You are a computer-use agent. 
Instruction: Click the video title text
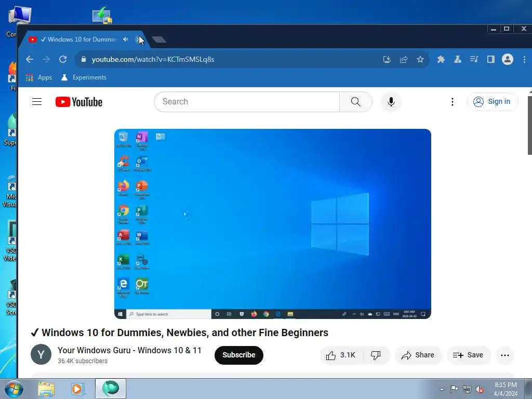click(x=179, y=332)
